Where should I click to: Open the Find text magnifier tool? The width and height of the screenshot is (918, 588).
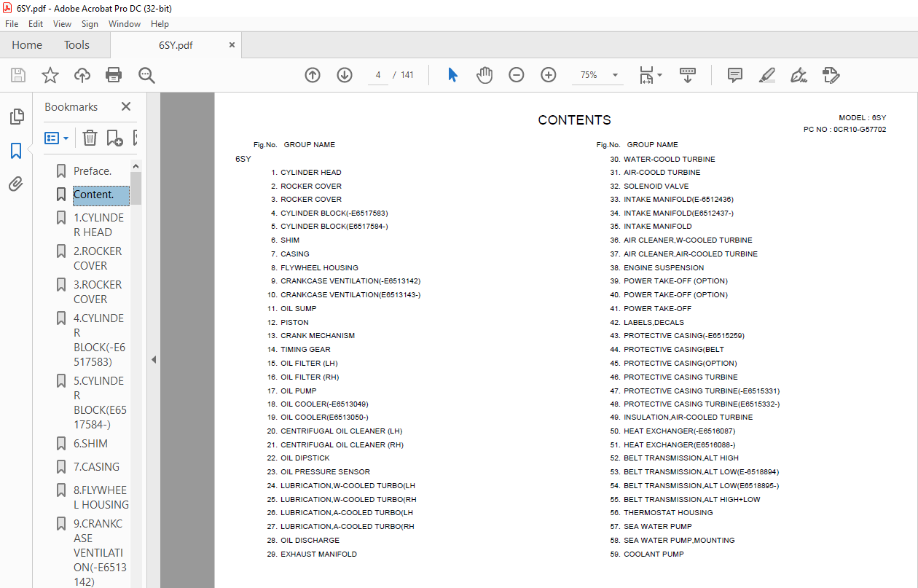146,75
